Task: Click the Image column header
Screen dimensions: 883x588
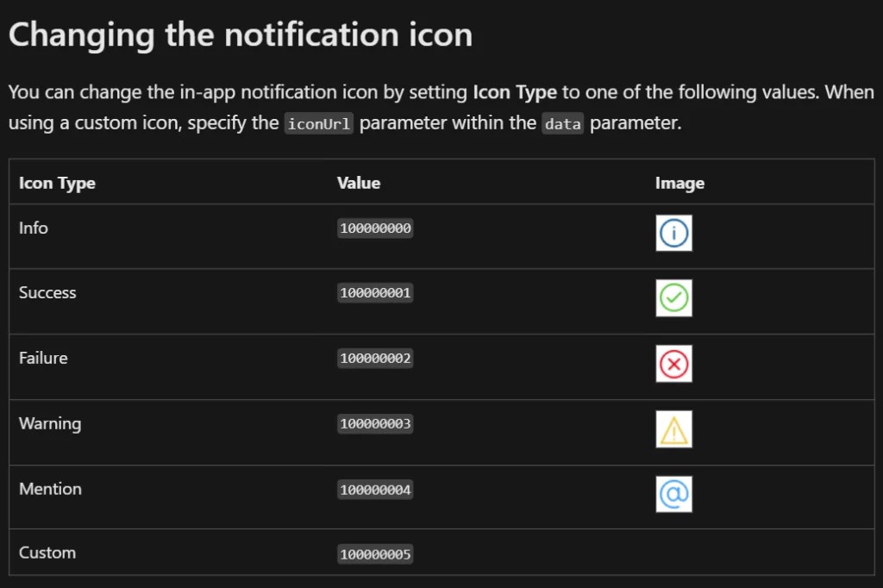Action: coord(679,183)
